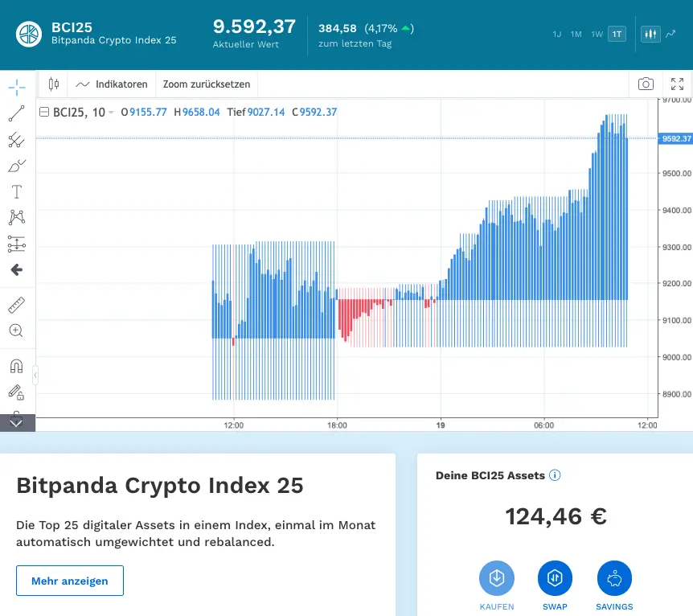Click the 9300.00 price axis label

[x=676, y=247]
